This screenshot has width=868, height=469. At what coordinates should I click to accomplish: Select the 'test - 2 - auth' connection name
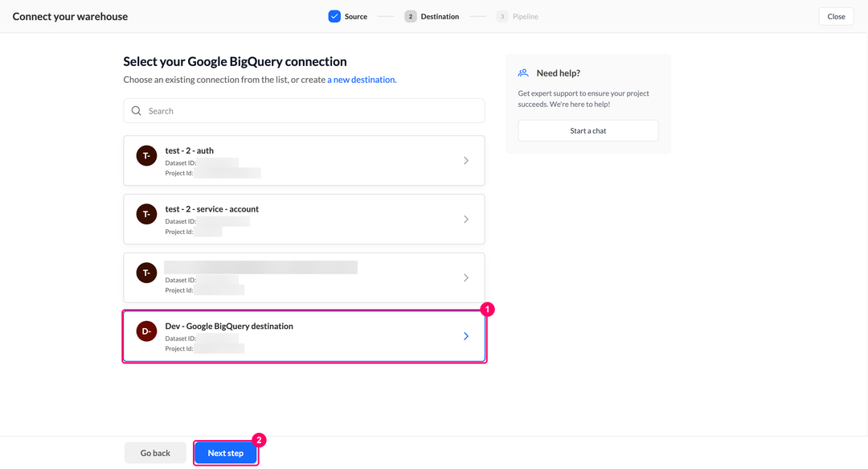[190, 150]
